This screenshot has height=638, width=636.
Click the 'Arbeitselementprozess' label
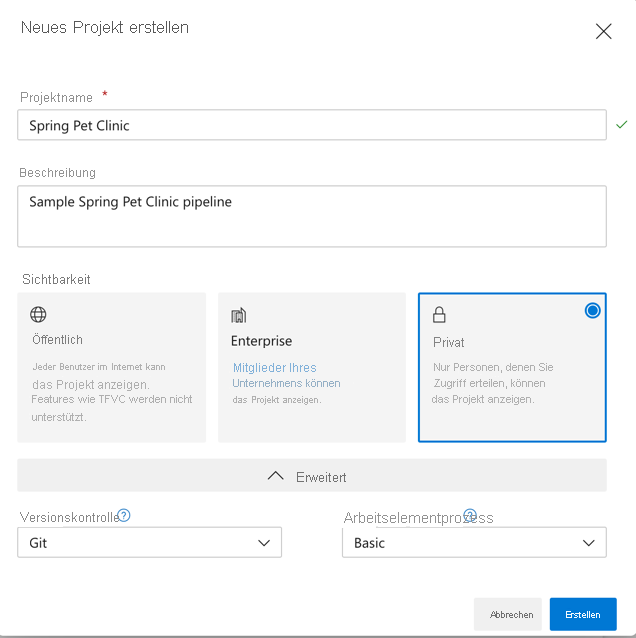click(x=418, y=518)
